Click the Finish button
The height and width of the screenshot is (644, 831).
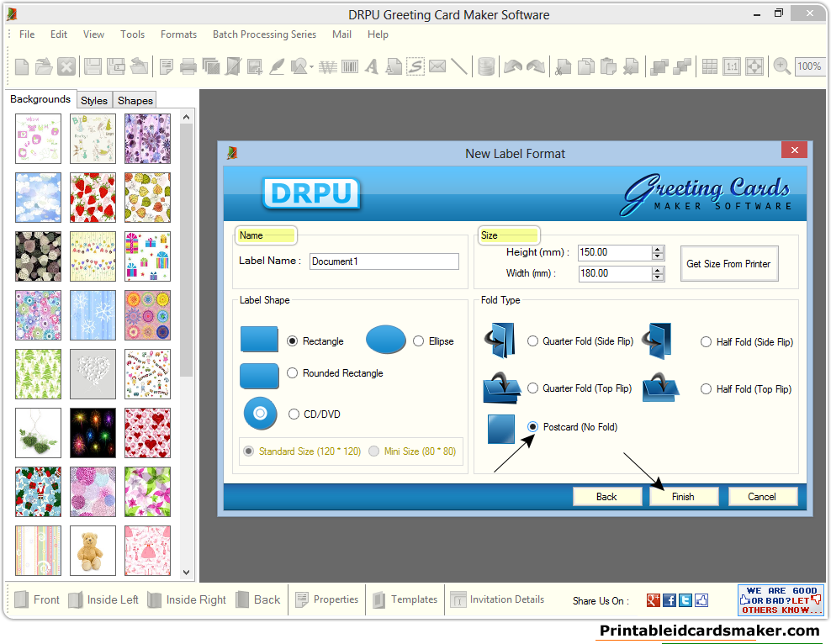coord(684,497)
